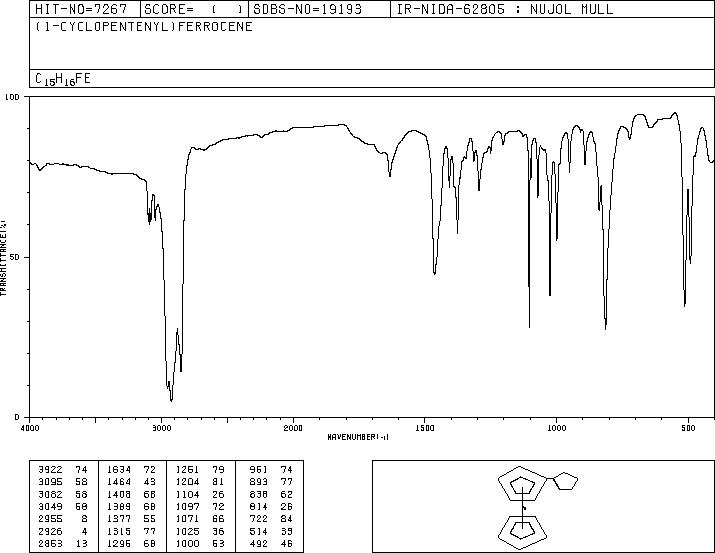Click transmittance value 4 beside 2926

tap(84, 531)
